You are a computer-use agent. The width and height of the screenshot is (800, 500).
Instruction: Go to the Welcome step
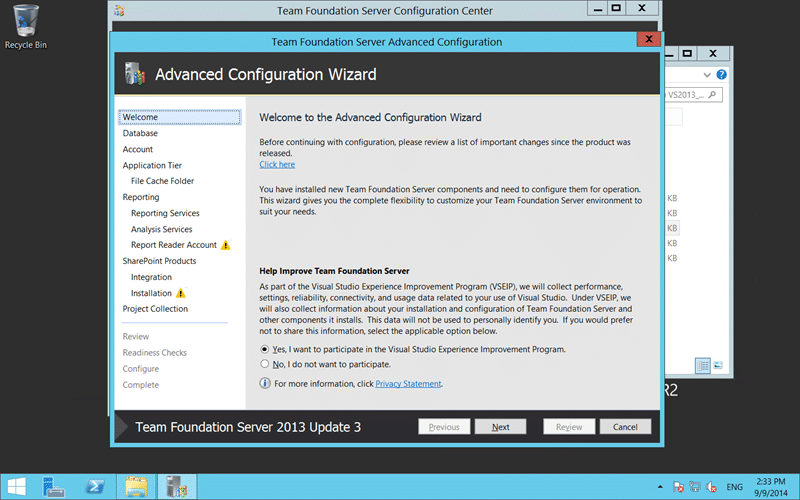(180, 117)
